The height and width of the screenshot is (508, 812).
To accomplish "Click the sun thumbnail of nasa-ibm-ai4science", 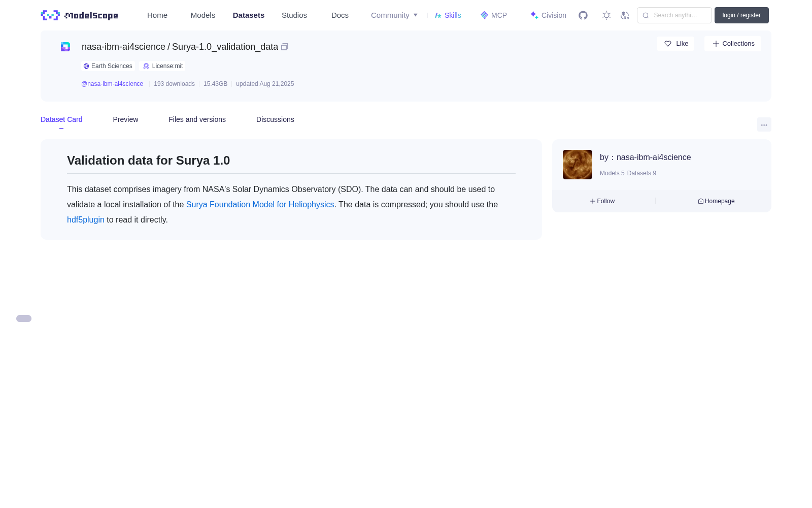I will tap(578, 165).
